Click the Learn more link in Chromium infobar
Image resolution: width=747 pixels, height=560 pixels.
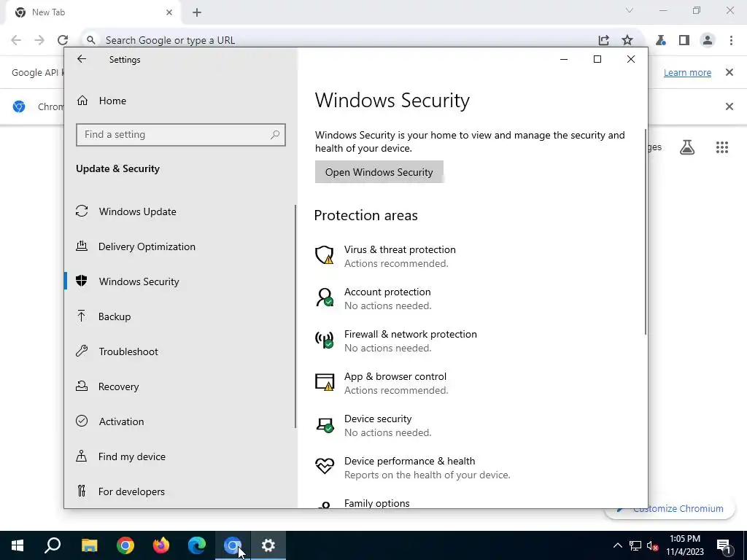[x=687, y=72]
